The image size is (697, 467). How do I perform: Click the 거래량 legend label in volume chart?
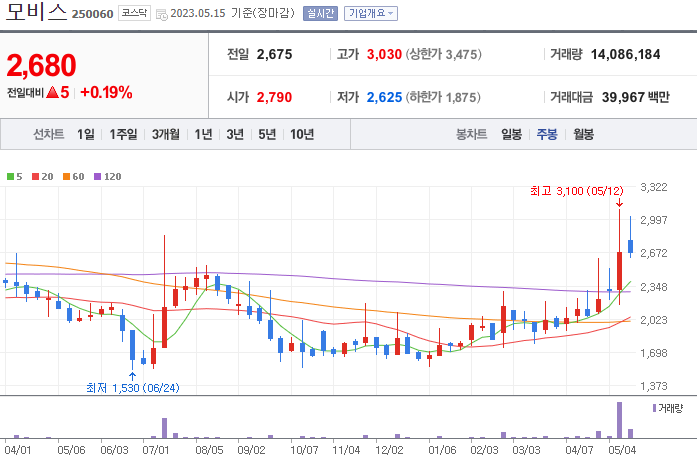pyautogui.click(x=670, y=408)
